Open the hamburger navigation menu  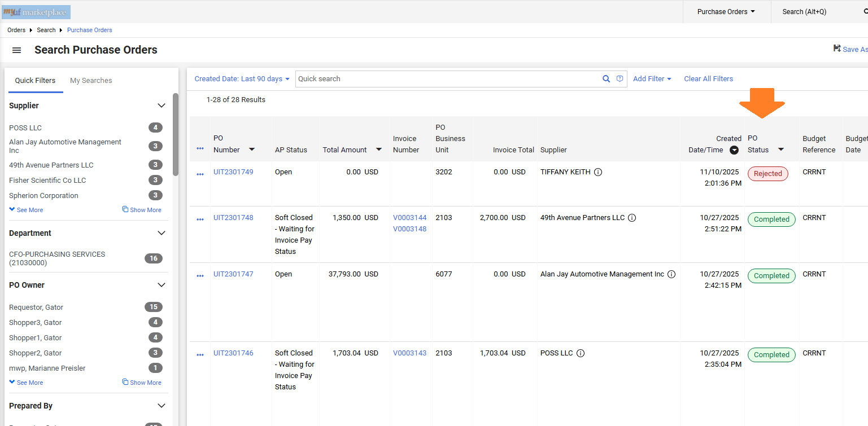click(16, 50)
